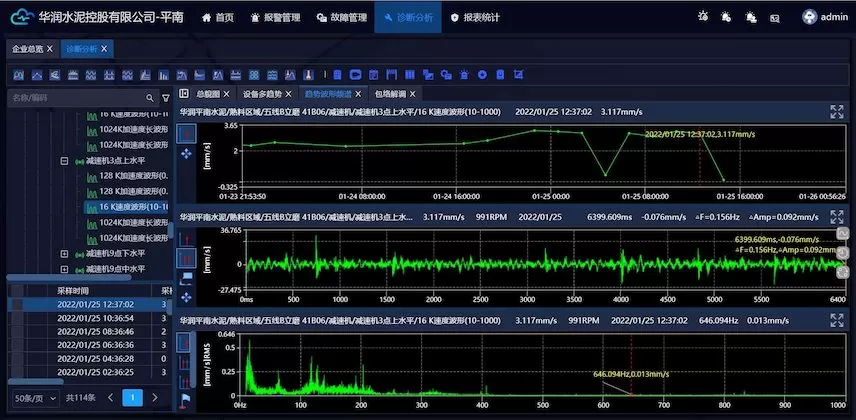Tick the checkbox for 2022/01/25 12:37:02

tap(17, 304)
